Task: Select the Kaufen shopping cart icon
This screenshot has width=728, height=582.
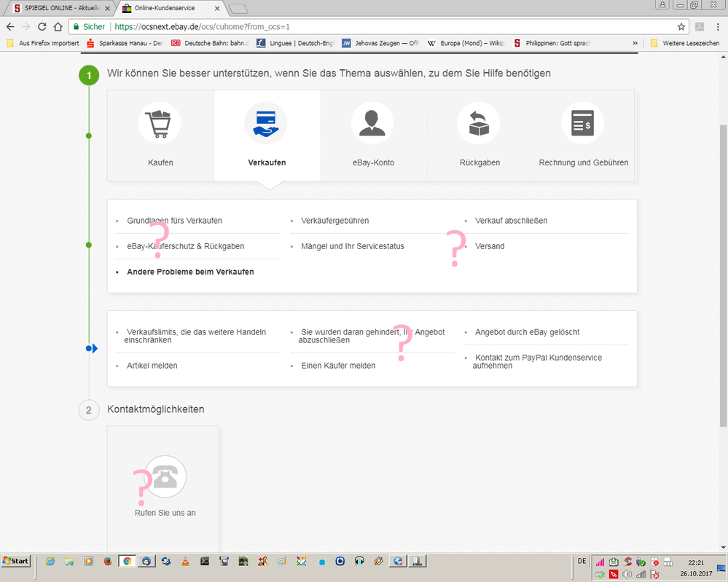Action: (160, 122)
